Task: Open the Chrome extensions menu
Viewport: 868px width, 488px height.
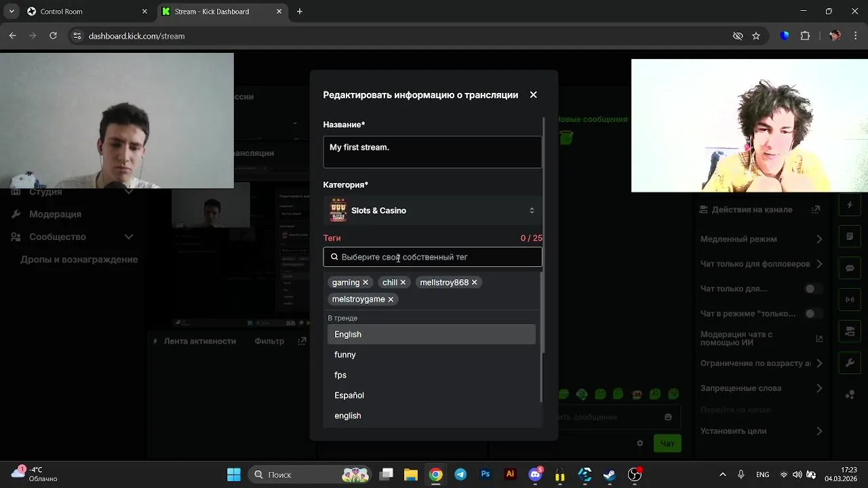Action: pyautogui.click(x=805, y=36)
